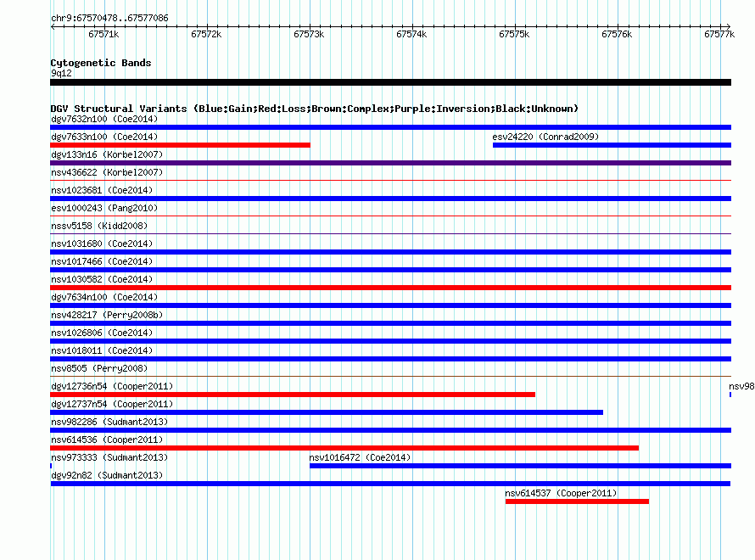
Task: Select the red nsv614536 loss bar
Action: coord(344,448)
